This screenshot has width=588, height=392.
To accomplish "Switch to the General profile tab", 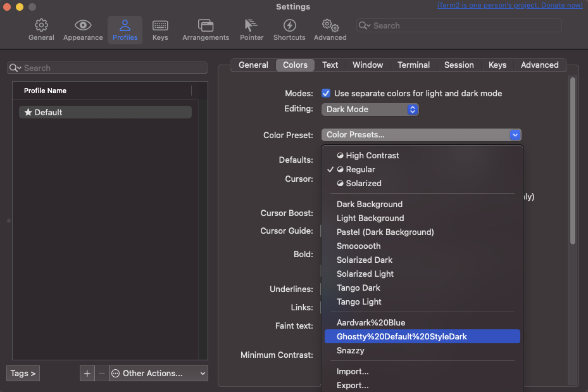I will (x=253, y=65).
